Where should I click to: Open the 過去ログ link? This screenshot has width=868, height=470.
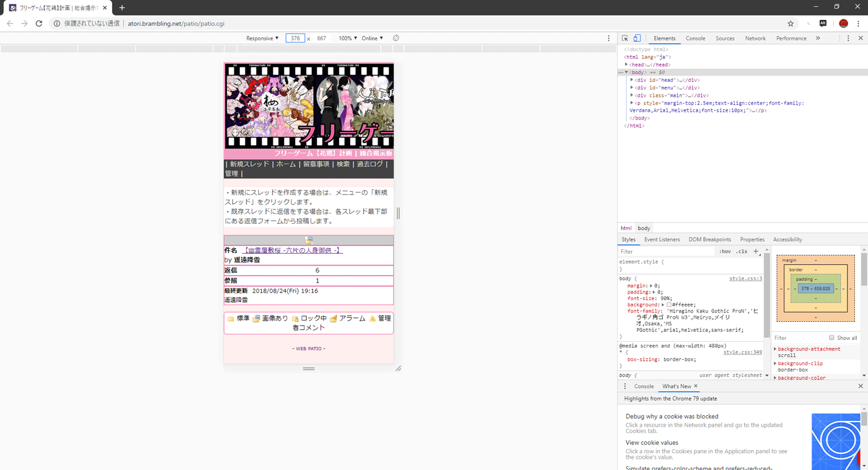[370, 164]
